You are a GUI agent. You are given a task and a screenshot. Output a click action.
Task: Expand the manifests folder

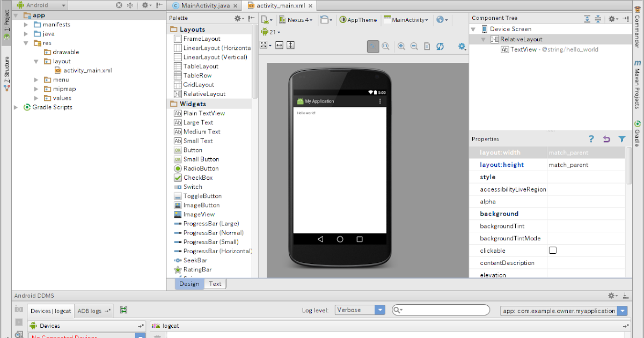click(x=26, y=25)
